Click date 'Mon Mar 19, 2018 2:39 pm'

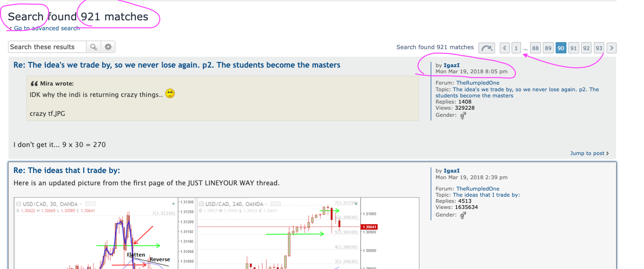click(x=471, y=177)
